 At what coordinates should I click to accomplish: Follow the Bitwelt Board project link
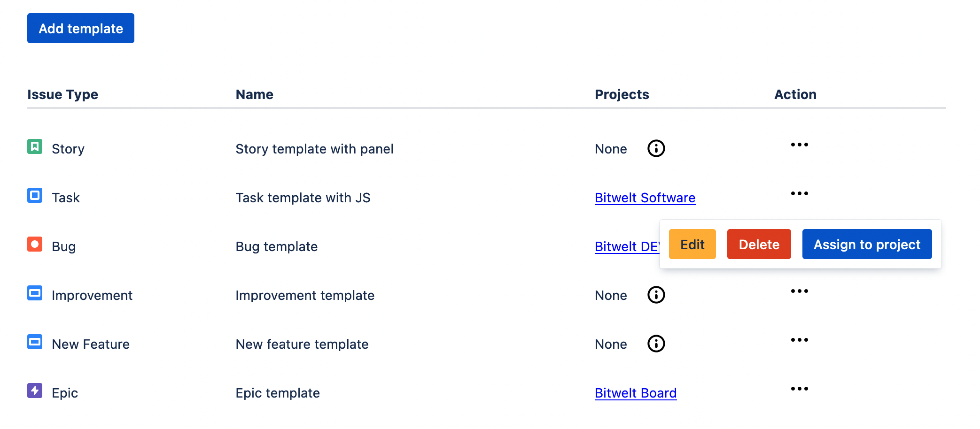[635, 393]
